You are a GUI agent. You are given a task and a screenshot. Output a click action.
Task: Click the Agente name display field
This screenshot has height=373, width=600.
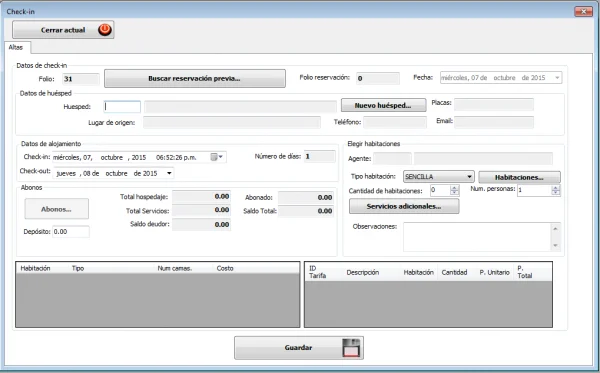pos(483,158)
